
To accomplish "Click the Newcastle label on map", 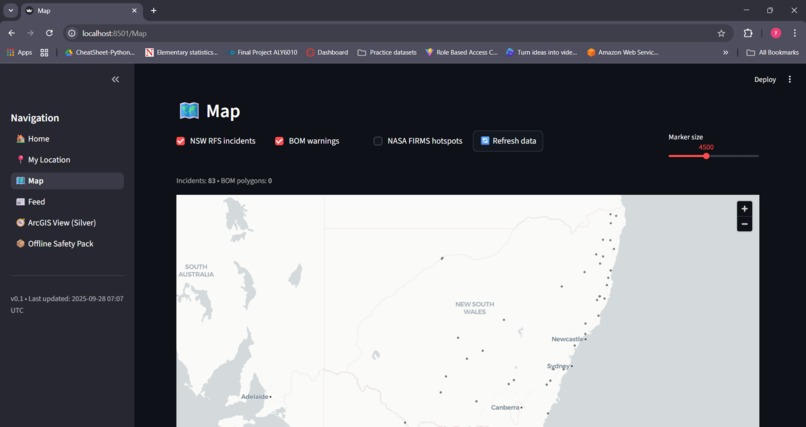I will [567, 339].
